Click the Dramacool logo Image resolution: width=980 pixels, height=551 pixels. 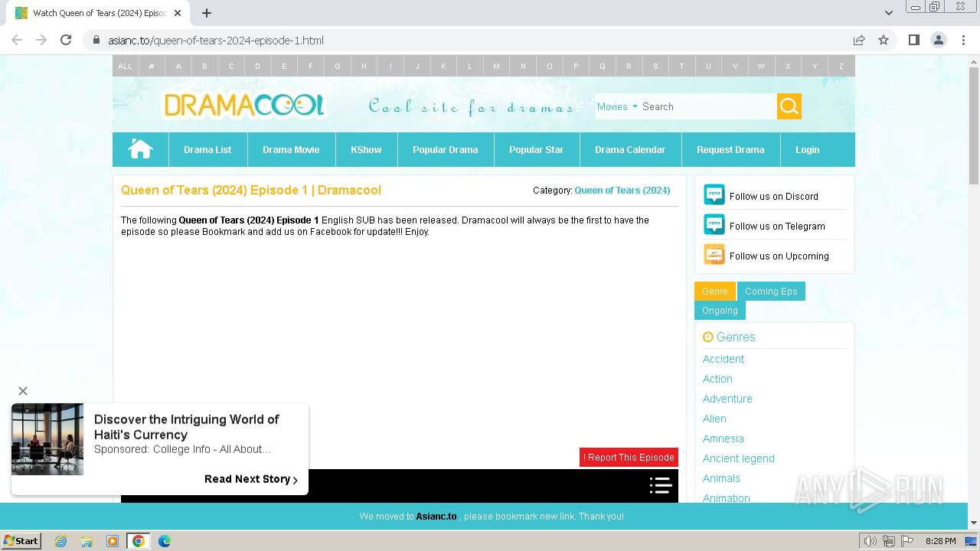pyautogui.click(x=244, y=106)
